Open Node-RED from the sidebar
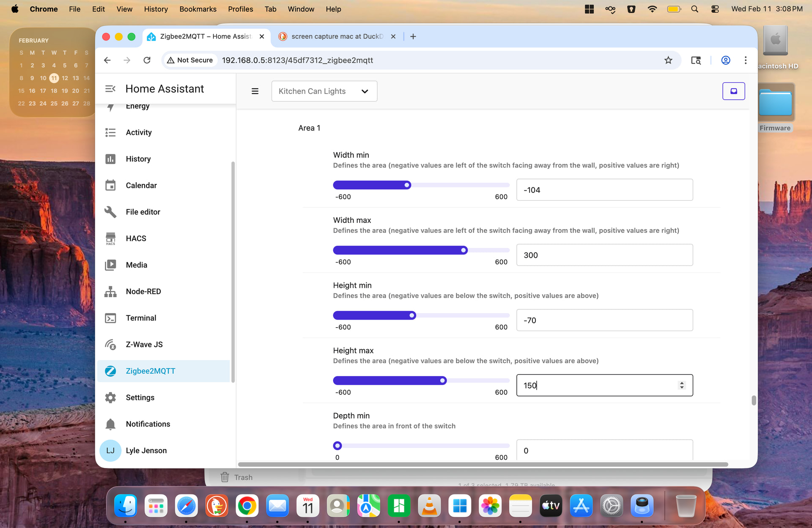This screenshot has height=528, width=812. 110,291
